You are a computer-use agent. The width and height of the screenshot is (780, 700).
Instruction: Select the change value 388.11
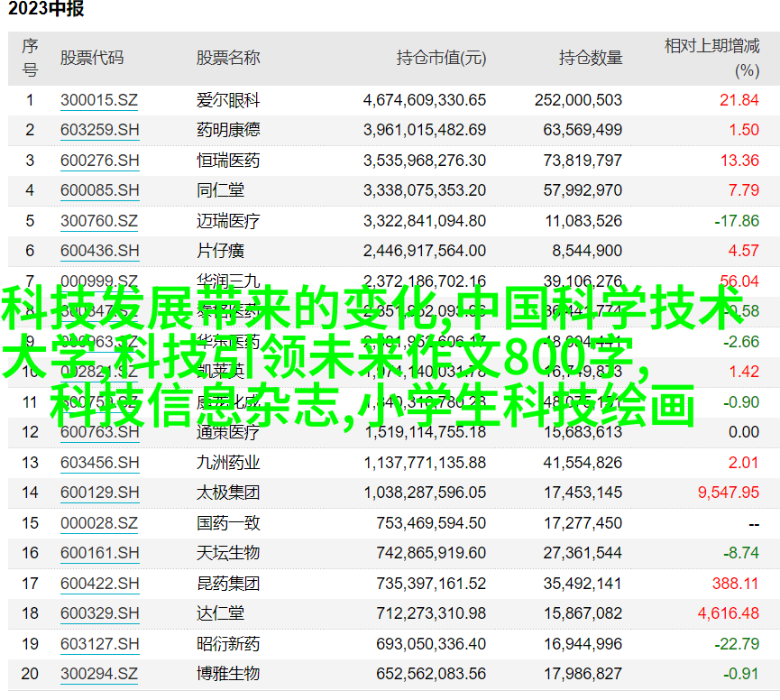[x=735, y=584]
